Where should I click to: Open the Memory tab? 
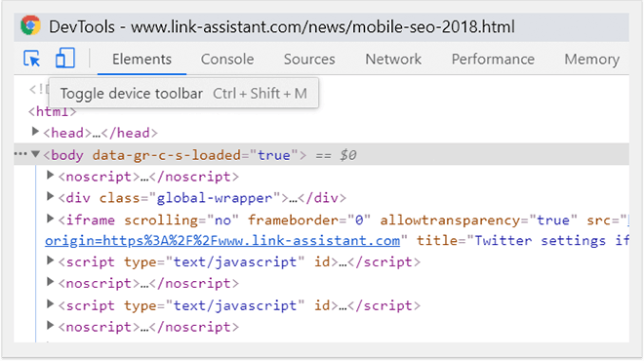point(592,60)
